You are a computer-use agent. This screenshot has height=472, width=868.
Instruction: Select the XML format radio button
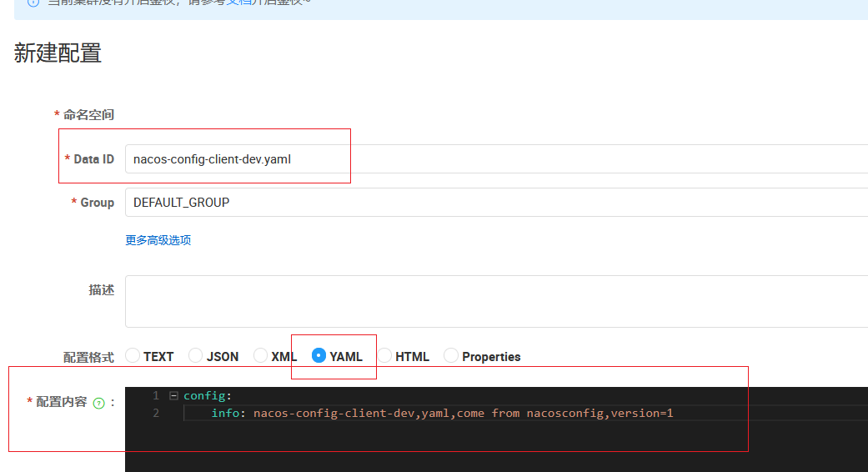pos(260,355)
